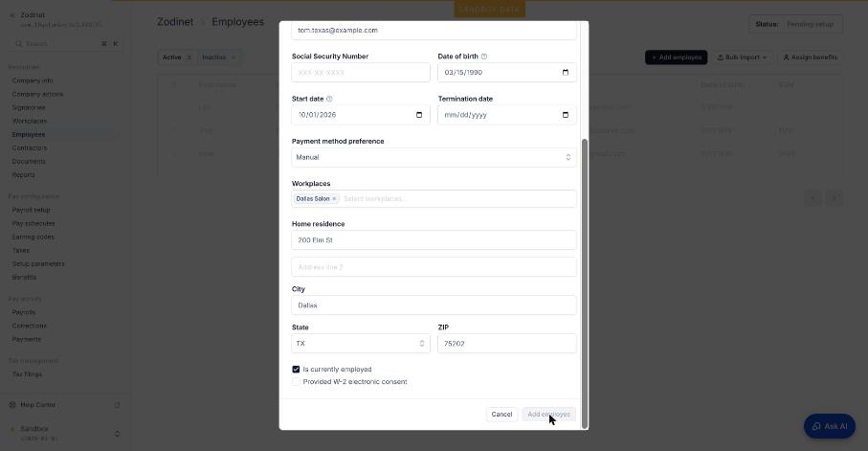Click the Address line 2 field
This screenshot has height=451, width=868.
[434, 267]
